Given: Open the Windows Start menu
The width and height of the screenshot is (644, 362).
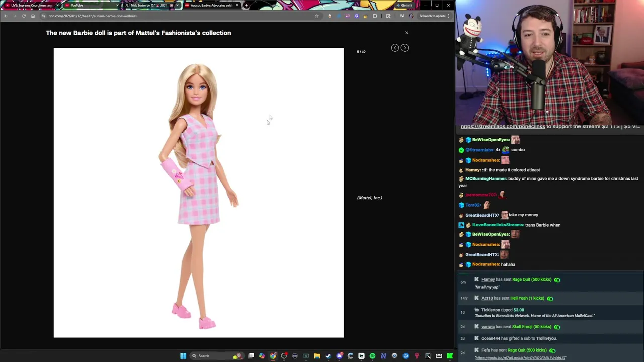Looking at the screenshot, I should point(183,356).
